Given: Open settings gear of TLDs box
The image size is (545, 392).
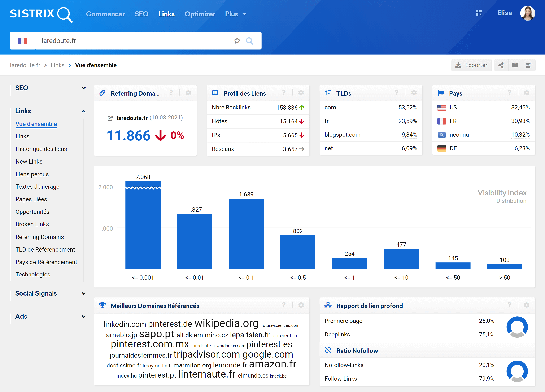Looking at the screenshot, I should coord(414,93).
